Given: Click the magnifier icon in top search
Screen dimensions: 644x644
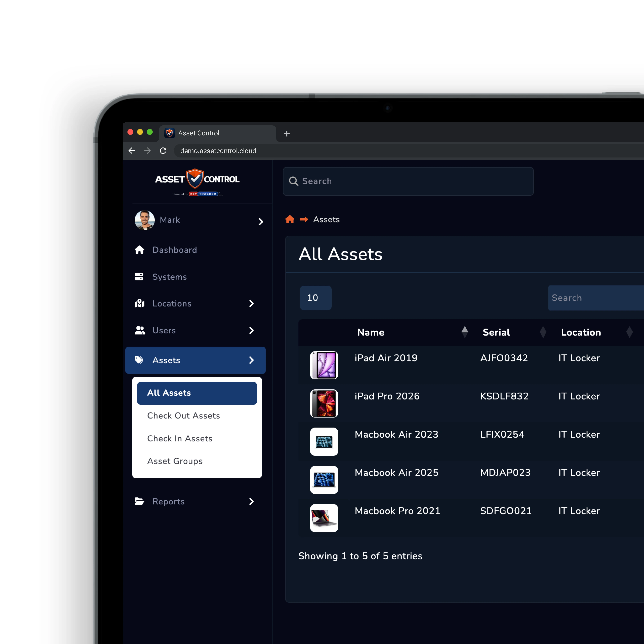Looking at the screenshot, I should (293, 181).
